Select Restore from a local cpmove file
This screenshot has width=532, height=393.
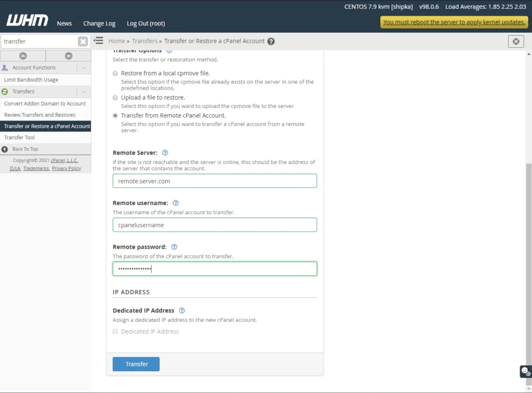pyautogui.click(x=115, y=73)
